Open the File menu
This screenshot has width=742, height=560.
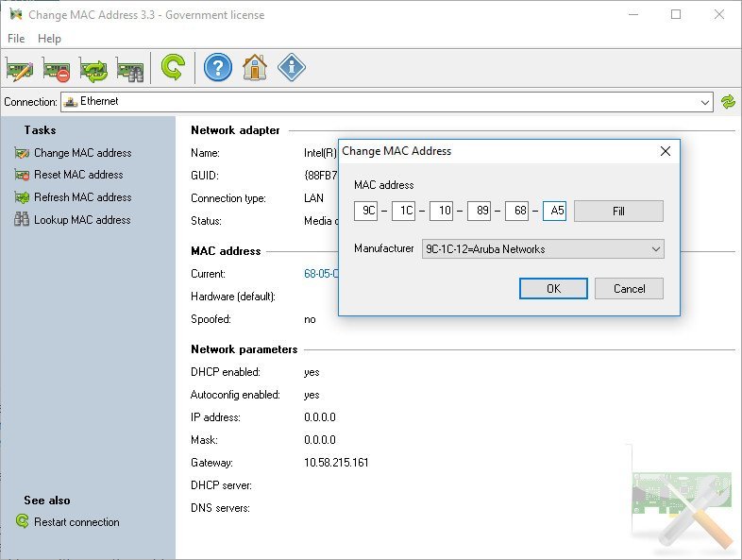pos(16,39)
